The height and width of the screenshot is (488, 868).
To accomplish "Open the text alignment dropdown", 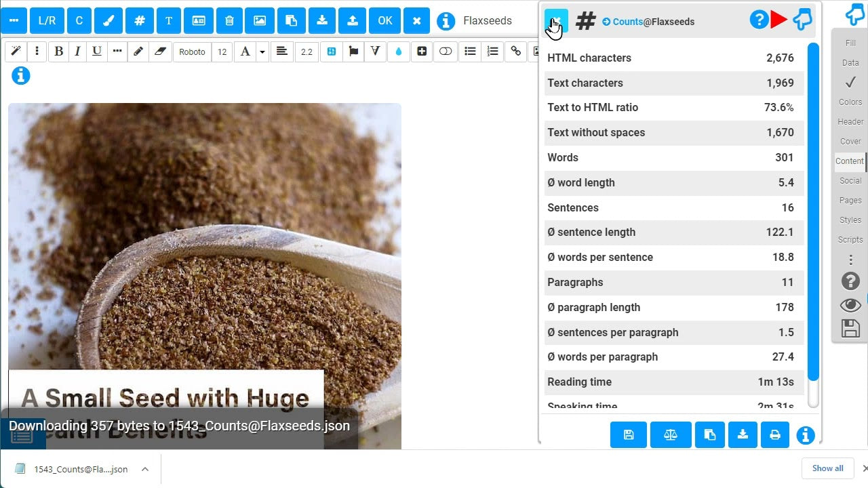I will pyautogui.click(x=282, y=52).
